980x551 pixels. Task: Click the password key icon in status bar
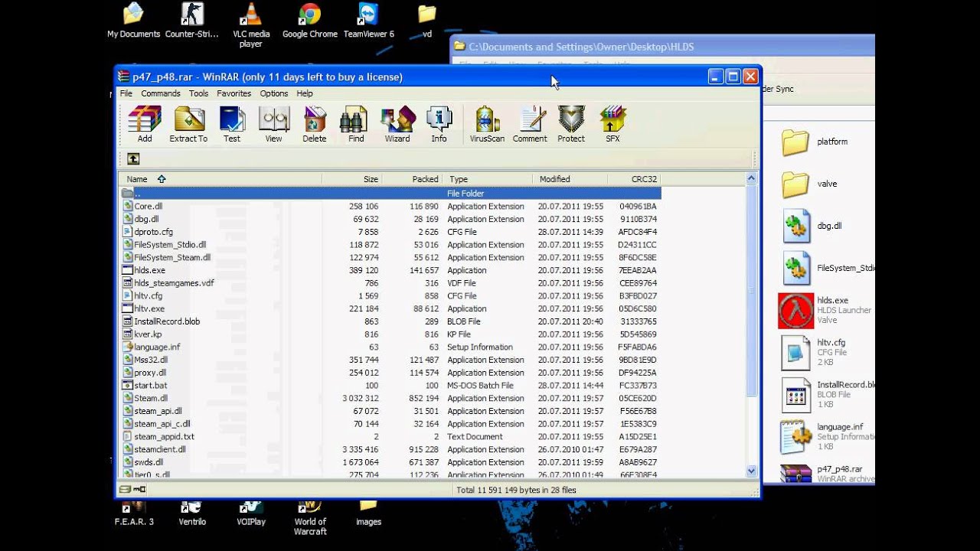[139, 489]
